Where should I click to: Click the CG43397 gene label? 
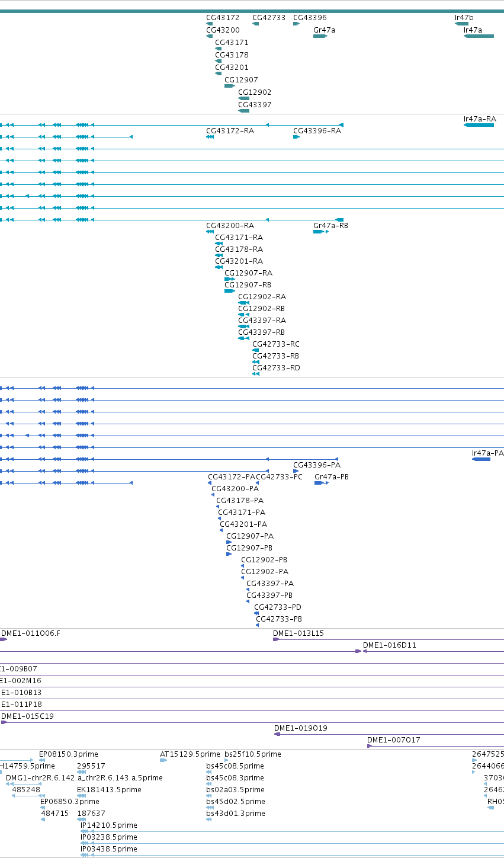click(255, 105)
